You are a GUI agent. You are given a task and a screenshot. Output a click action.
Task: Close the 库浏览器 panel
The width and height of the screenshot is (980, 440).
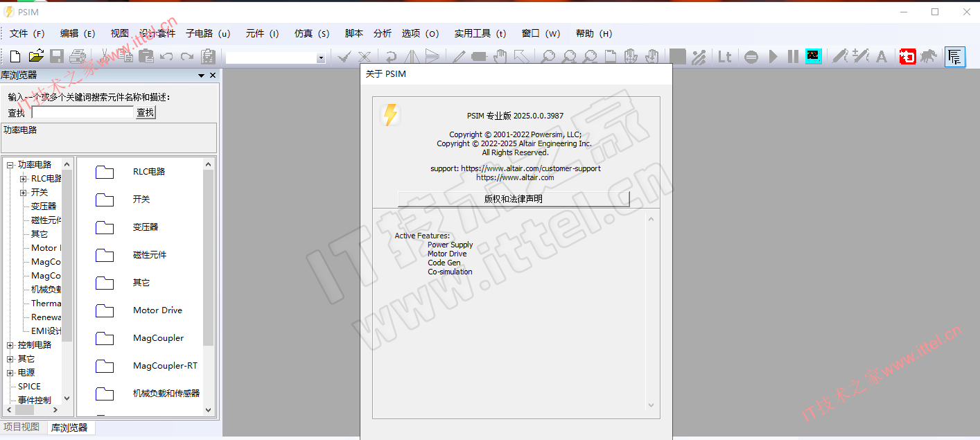(213, 76)
